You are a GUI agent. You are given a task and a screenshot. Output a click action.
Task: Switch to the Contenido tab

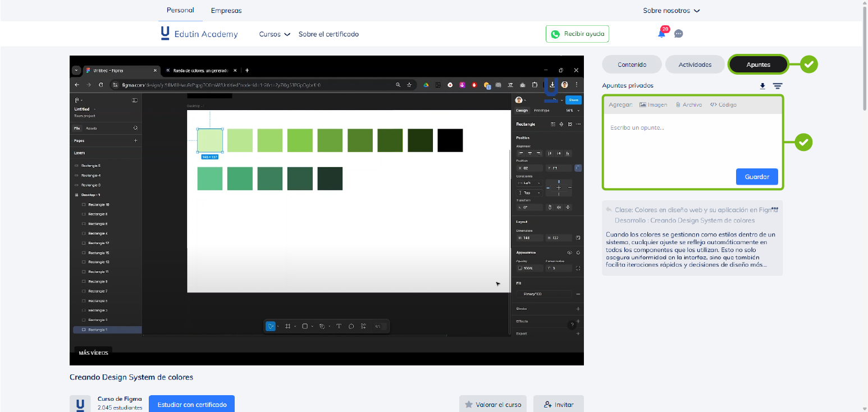[632, 65]
